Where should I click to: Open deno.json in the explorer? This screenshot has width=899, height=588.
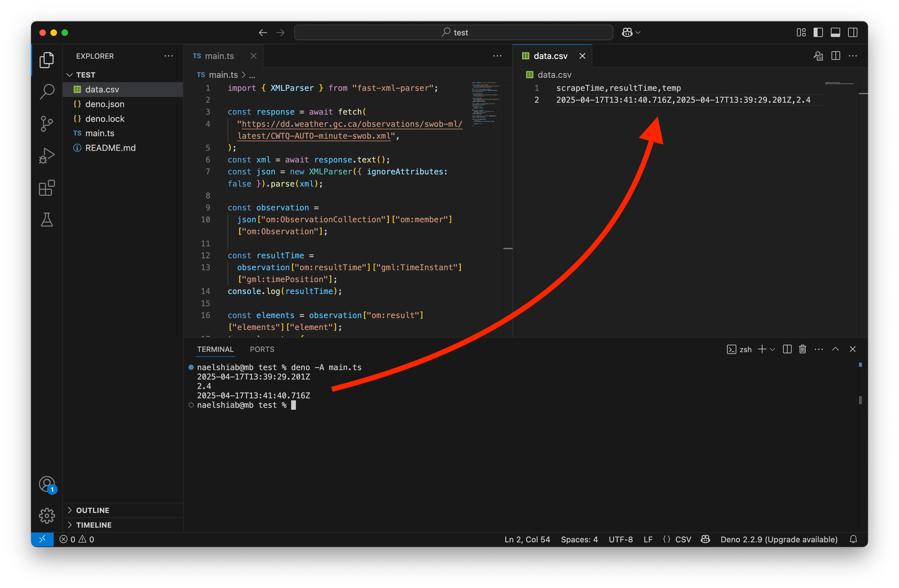123,104
